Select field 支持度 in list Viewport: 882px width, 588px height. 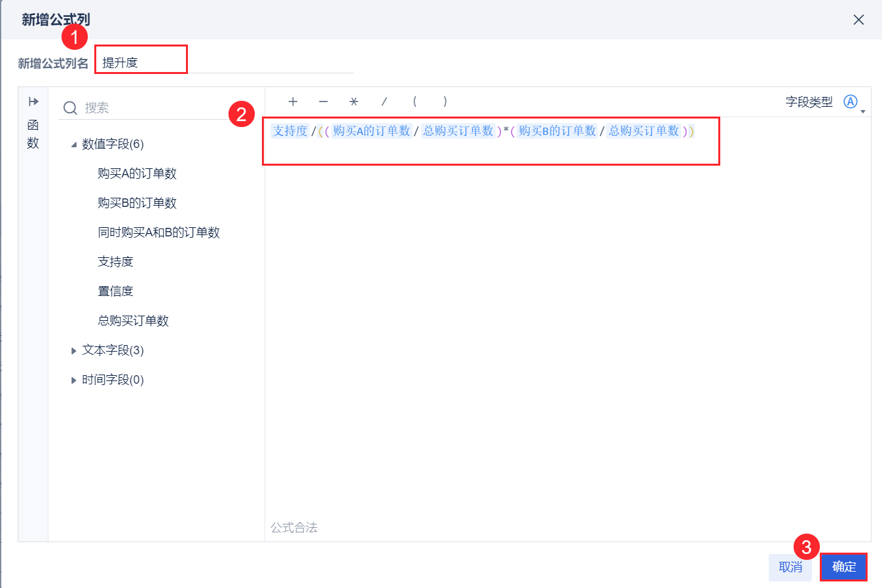coord(115,262)
